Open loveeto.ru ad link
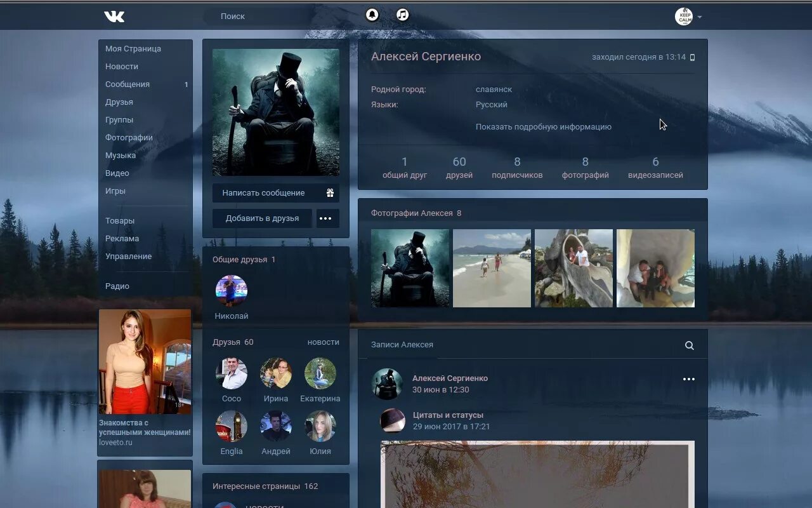The image size is (812, 508). click(x=115, y=443)
